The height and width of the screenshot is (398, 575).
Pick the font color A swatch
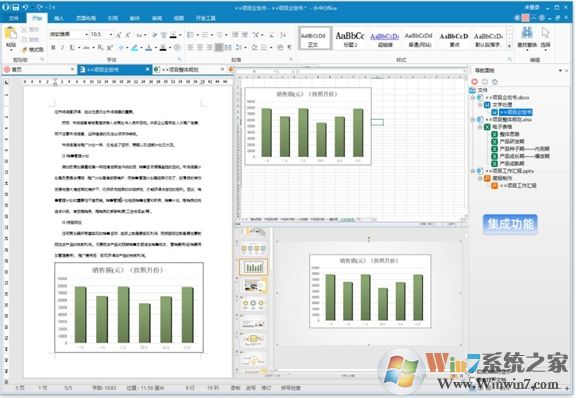pos(149,48)
